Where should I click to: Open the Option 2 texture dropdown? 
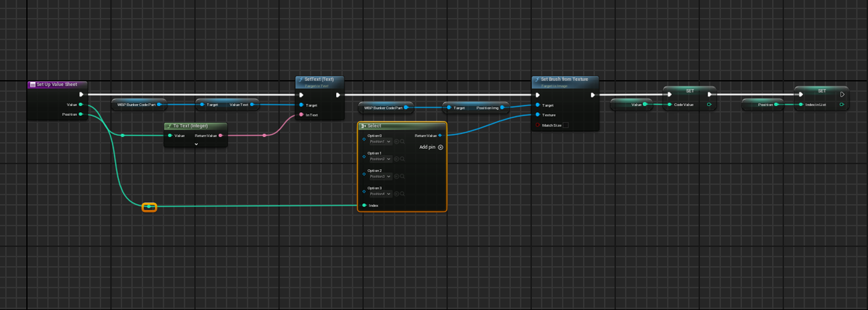[381, 177]
